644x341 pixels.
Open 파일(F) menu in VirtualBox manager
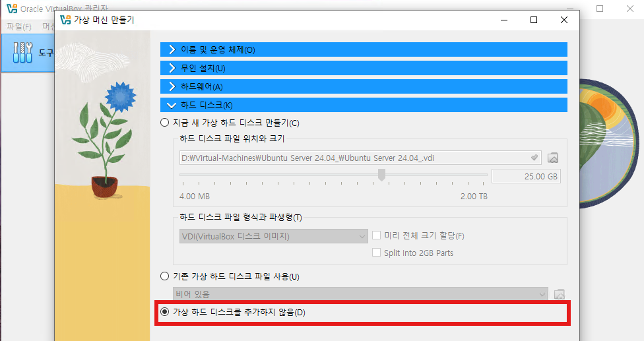coord(19,26)
